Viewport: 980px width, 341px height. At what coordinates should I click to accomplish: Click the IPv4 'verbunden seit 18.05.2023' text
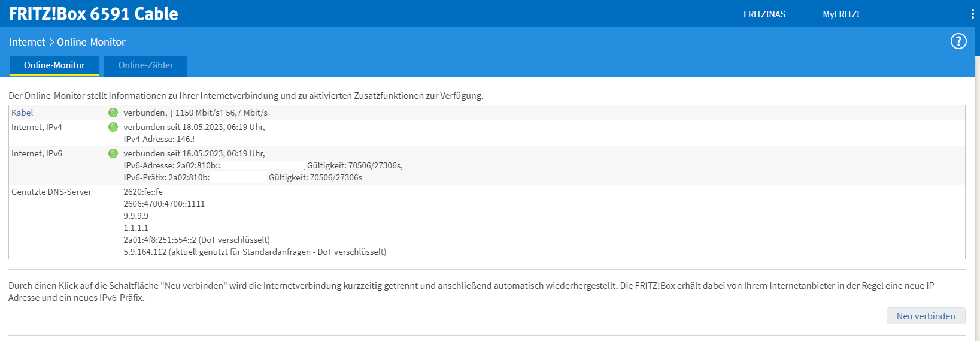194,127
